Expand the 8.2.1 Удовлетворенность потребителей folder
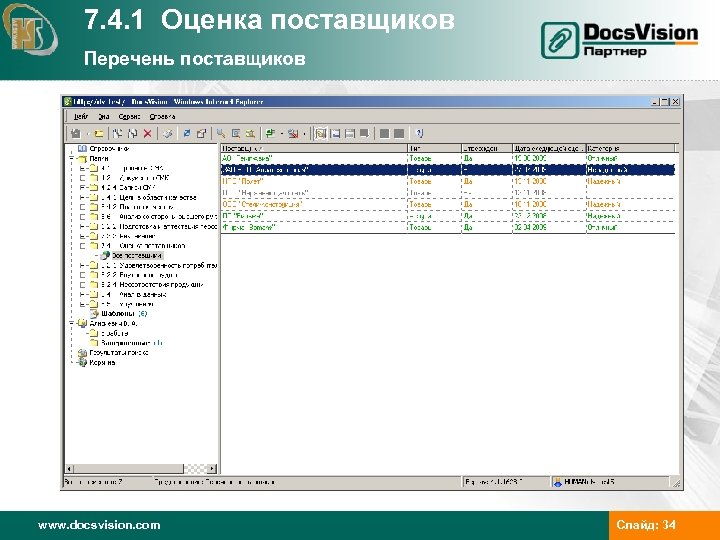 [82, 265]
